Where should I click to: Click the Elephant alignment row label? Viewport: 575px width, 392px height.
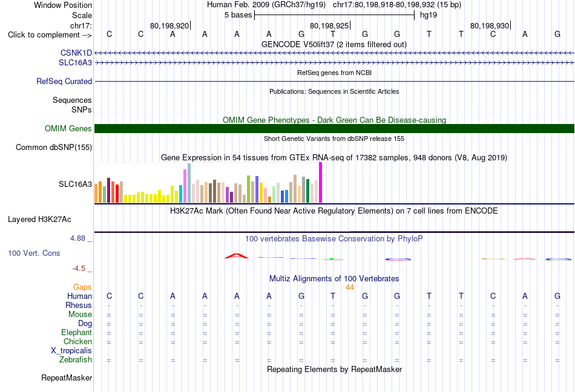click(77, 332)
